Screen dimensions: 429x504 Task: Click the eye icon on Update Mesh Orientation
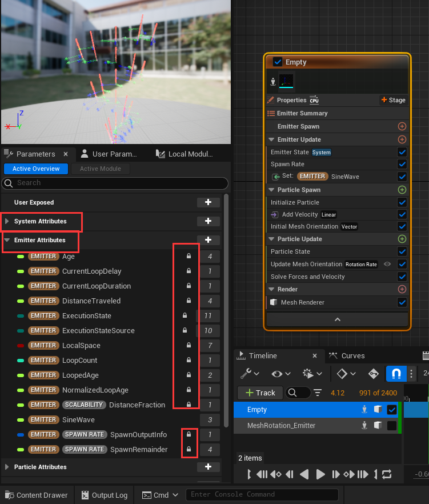(387, 264)
